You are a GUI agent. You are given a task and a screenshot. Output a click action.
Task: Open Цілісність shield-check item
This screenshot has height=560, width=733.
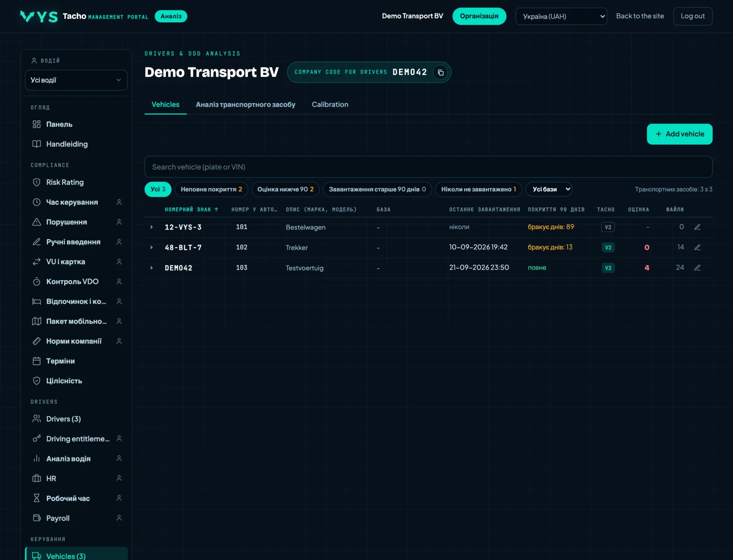click(76, 381)
